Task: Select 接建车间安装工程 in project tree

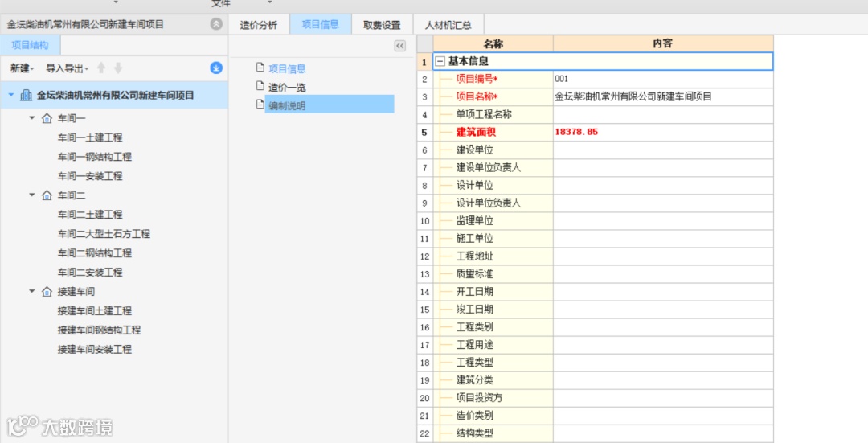Action: [95, 350]
